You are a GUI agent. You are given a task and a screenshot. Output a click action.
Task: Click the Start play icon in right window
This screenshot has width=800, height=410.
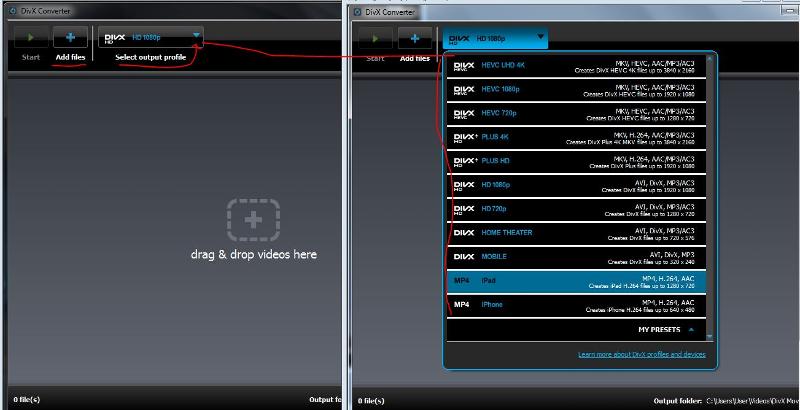click(x=375, y=39)
